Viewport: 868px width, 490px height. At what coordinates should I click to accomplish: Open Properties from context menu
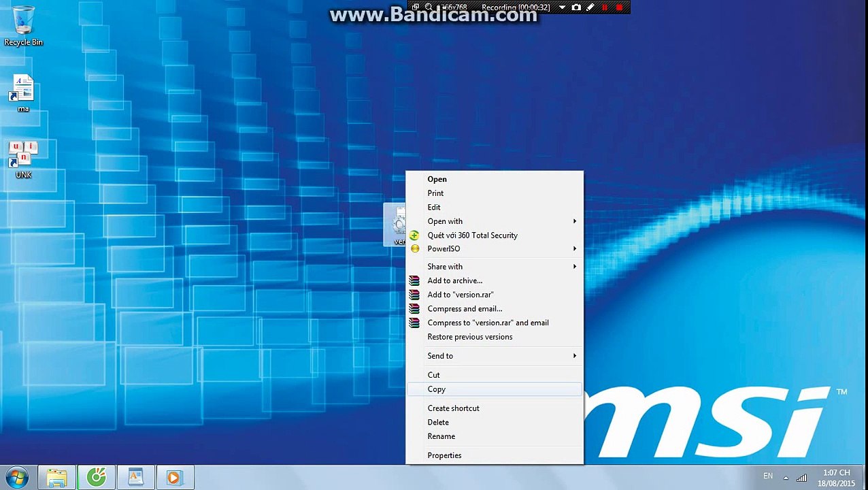pos(495,455)
